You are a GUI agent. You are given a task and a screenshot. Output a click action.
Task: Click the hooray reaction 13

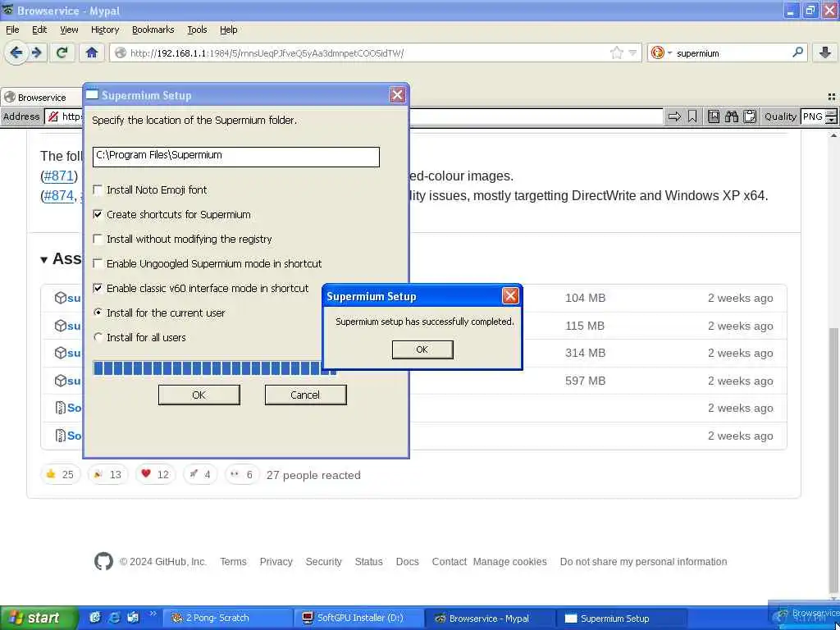click(x=107, y=474)
